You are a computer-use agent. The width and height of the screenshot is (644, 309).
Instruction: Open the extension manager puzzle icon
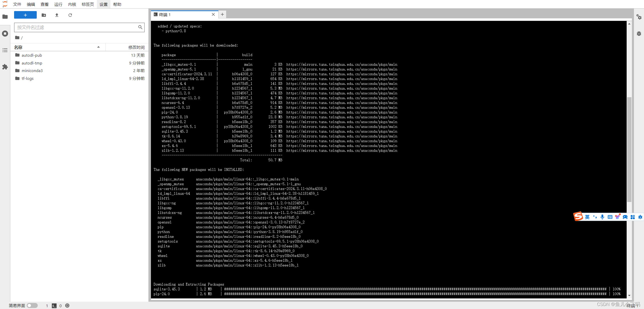[5, 67]
